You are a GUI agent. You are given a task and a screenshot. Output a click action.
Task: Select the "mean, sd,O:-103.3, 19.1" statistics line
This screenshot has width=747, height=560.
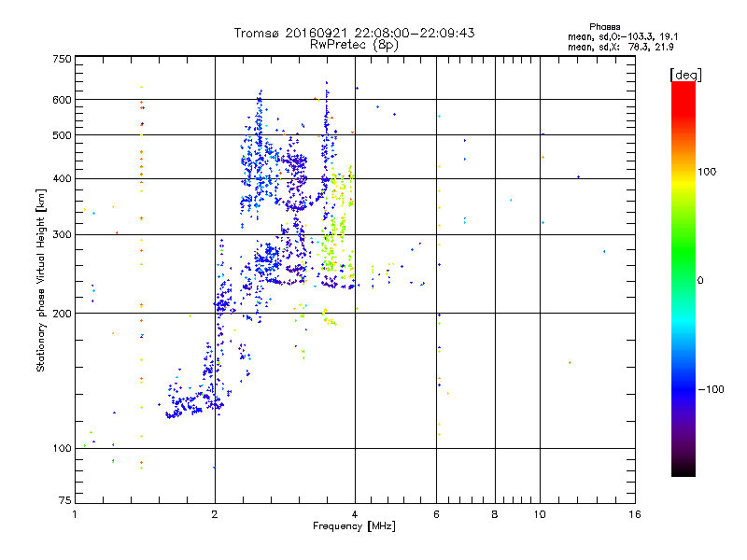pos(623,36)
